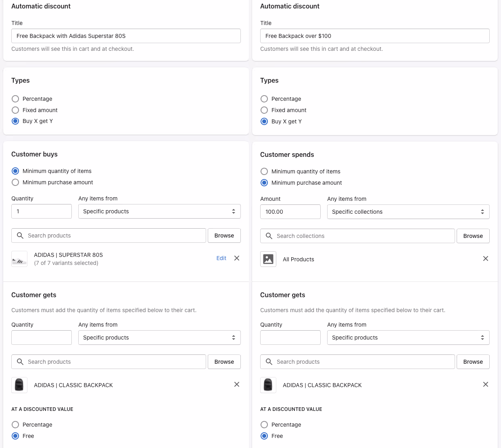The image size is (501, 448).
Task: Click '(7 of 7 variants selected)' text
Action: [66, 263]
